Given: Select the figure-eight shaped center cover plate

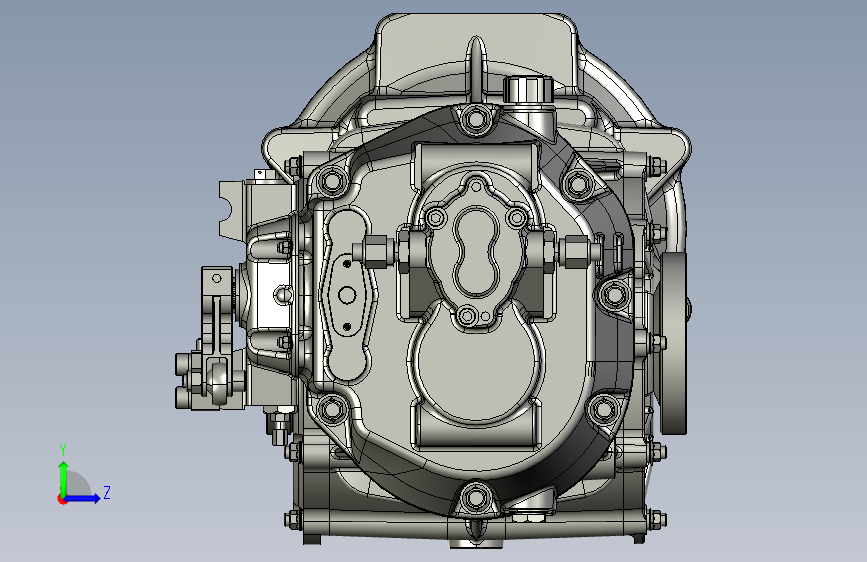Looking at the screenshot, I should click(x=476, y=251).
